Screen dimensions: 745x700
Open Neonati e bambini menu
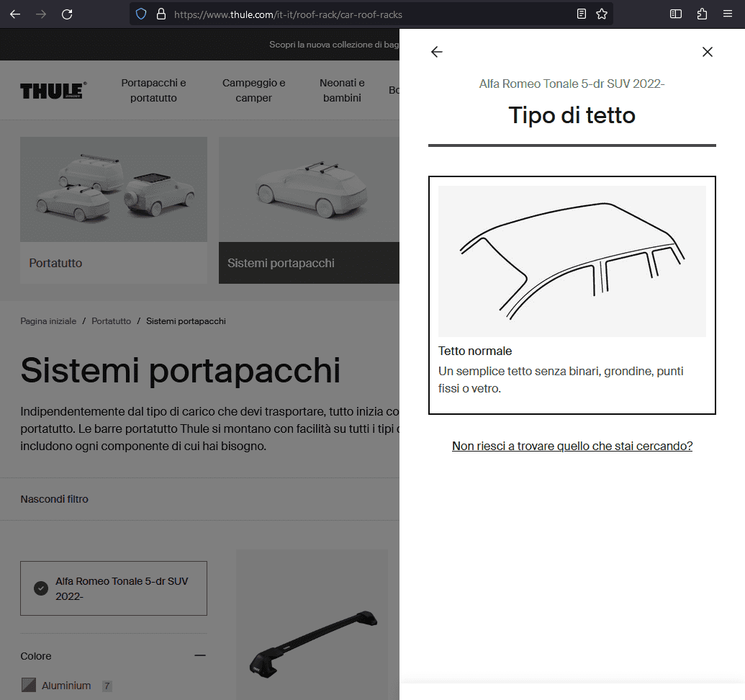pos(342,90)
